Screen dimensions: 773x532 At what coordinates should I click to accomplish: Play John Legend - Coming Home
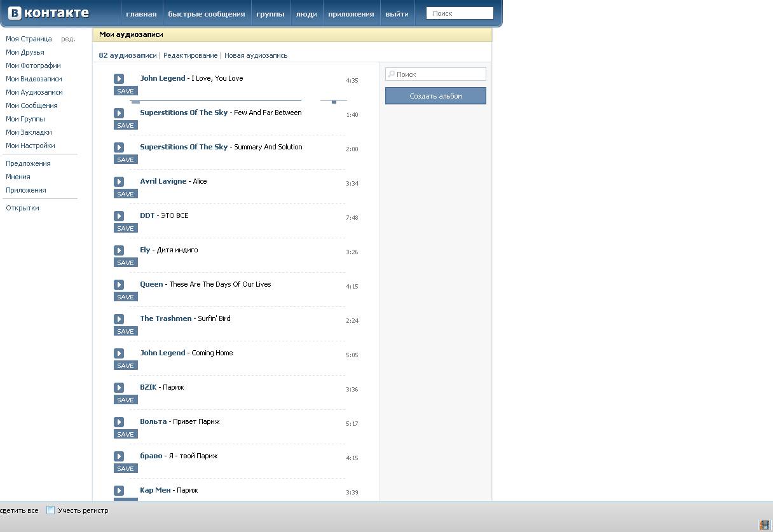point(119,353)
